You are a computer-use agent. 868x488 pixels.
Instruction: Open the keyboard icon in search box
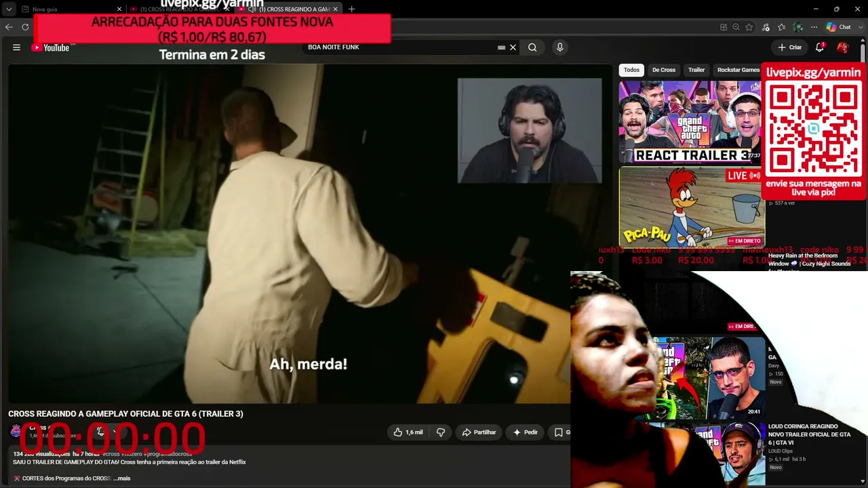(502, 47)
